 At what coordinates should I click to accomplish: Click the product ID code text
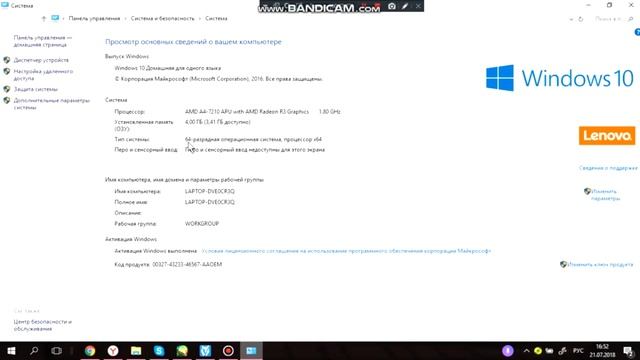point(187,264)
